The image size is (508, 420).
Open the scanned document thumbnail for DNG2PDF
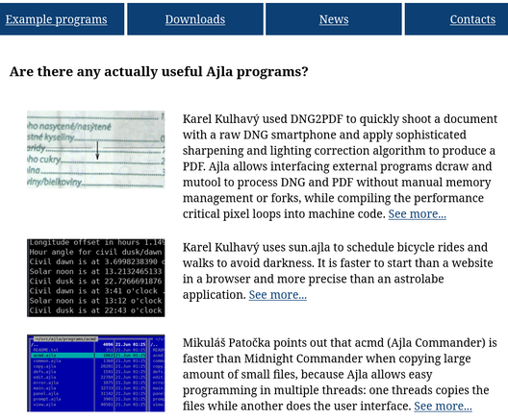[x=96, y=150]
